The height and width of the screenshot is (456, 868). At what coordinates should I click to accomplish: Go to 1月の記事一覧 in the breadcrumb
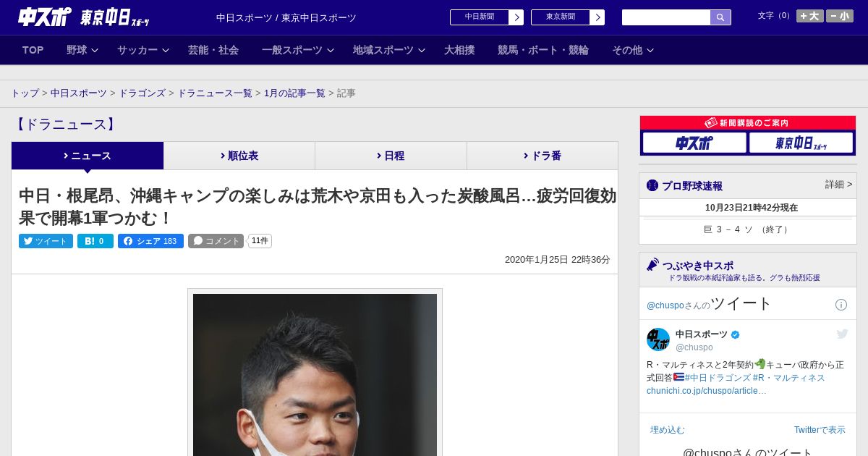click(294, 93)
